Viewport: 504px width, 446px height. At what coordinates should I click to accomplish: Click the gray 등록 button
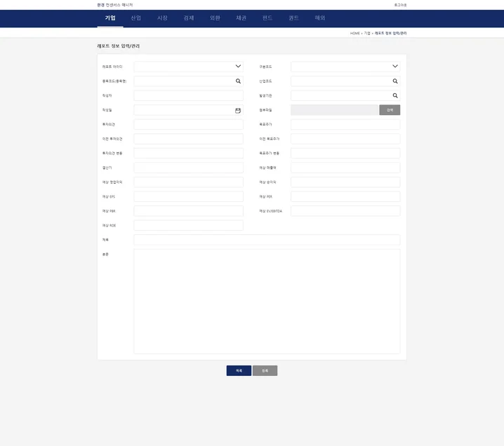click(265, 370)
